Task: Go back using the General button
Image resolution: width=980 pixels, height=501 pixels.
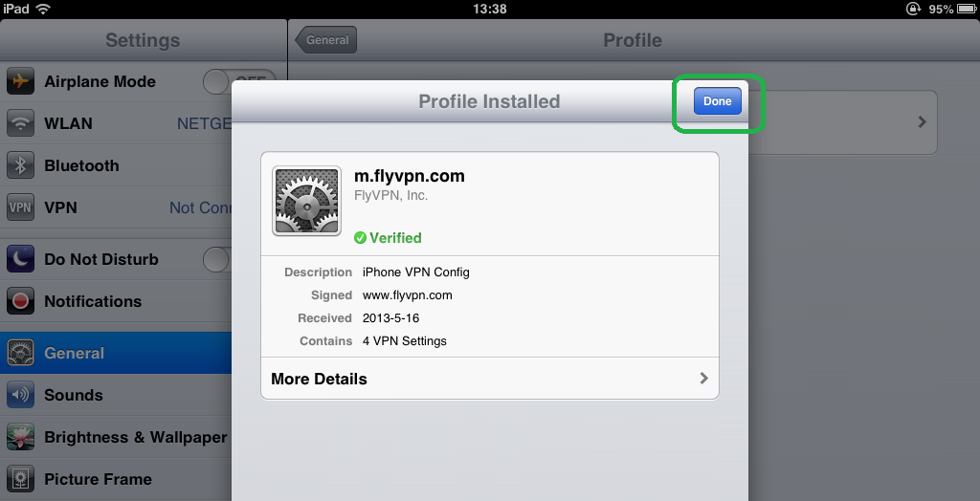Action: pos(326,40)
